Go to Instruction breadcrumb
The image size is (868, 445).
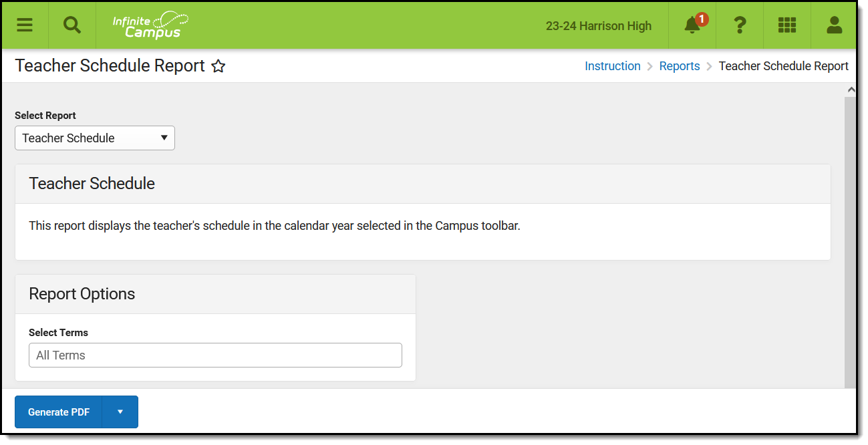point(612,66)
